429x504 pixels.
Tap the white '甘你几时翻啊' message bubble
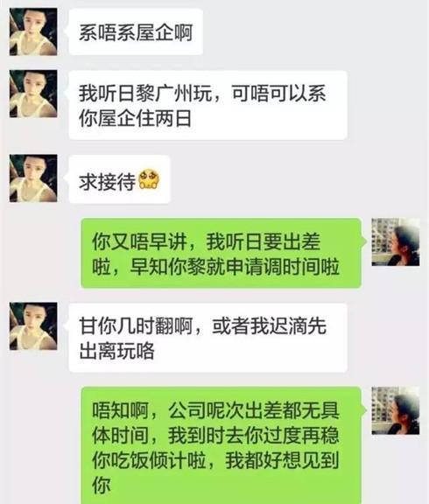coord(208,338)
